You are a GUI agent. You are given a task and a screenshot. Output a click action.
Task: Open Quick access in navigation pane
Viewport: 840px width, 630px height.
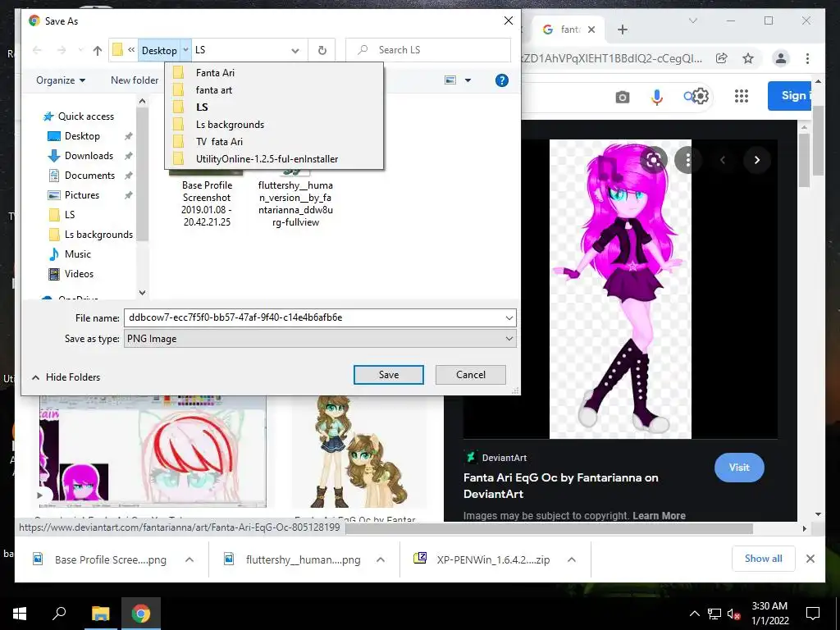point(85,116)
